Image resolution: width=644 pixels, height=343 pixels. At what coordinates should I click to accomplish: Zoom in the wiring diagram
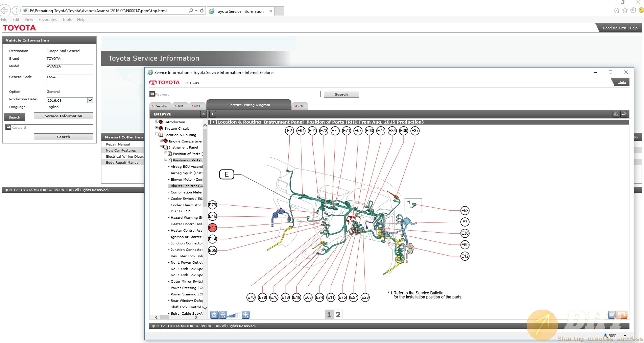246,315
